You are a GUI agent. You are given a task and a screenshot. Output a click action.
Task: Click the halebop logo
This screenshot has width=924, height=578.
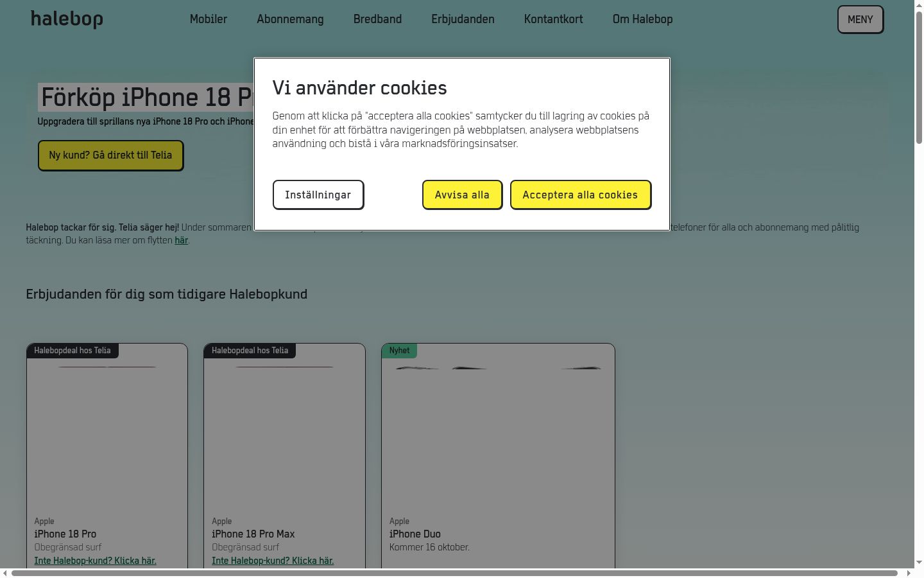point(67,19)
